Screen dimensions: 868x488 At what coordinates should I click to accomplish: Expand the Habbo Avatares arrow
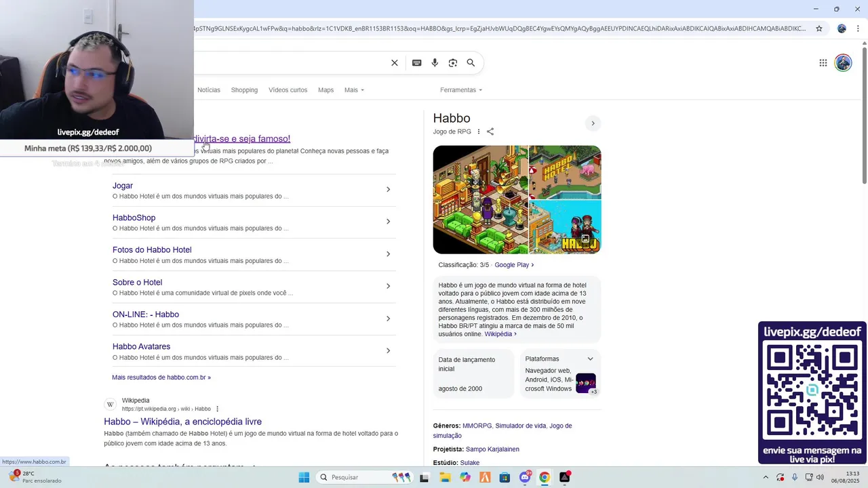(388, 350)
